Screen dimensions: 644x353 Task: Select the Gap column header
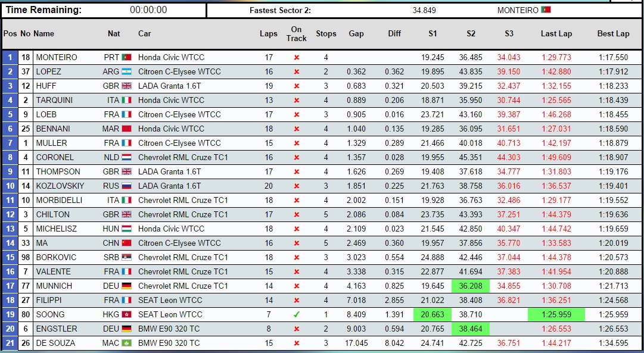click(x=356, y=34)
